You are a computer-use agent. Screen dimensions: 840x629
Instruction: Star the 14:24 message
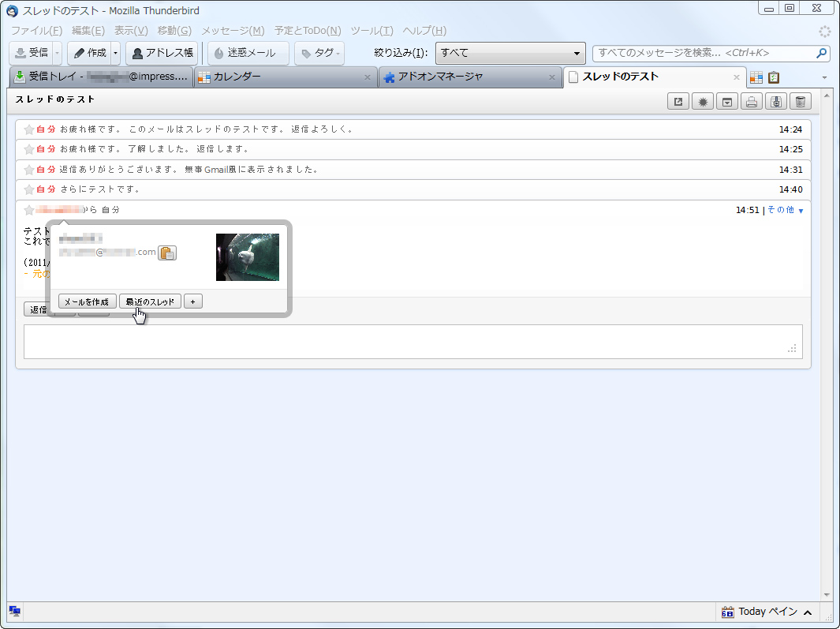(29, 129)
